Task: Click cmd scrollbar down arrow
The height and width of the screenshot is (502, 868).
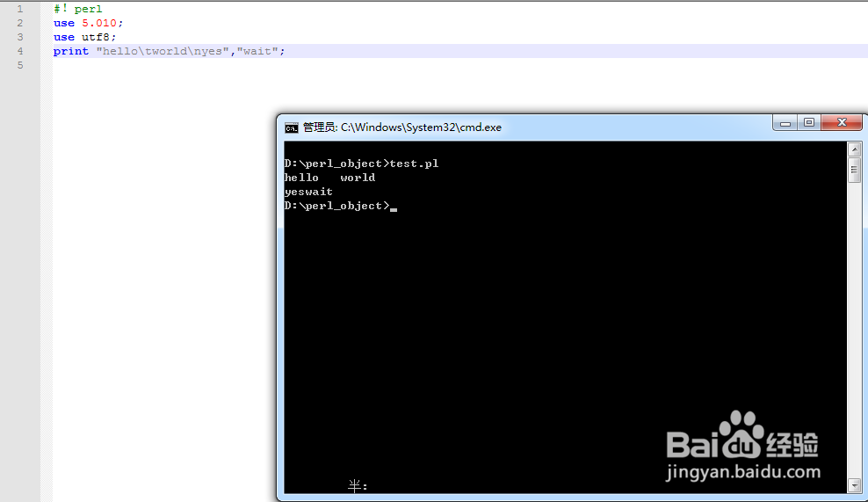Action: (x=854, y=485)
